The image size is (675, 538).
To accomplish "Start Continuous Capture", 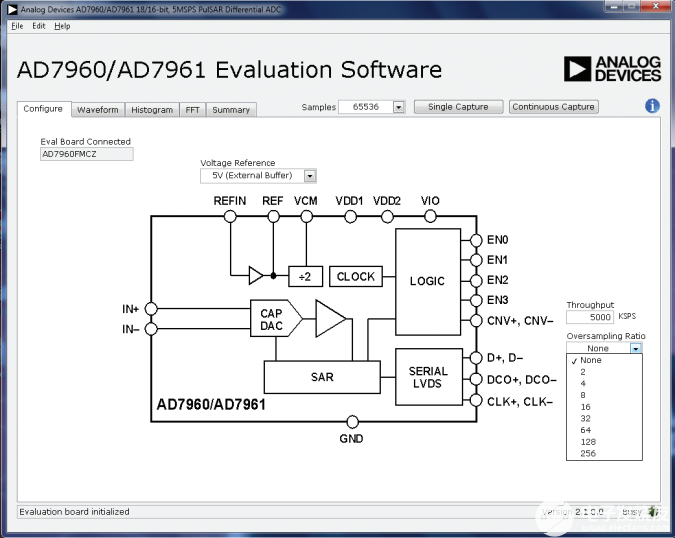I will click(x=553, y=107).
